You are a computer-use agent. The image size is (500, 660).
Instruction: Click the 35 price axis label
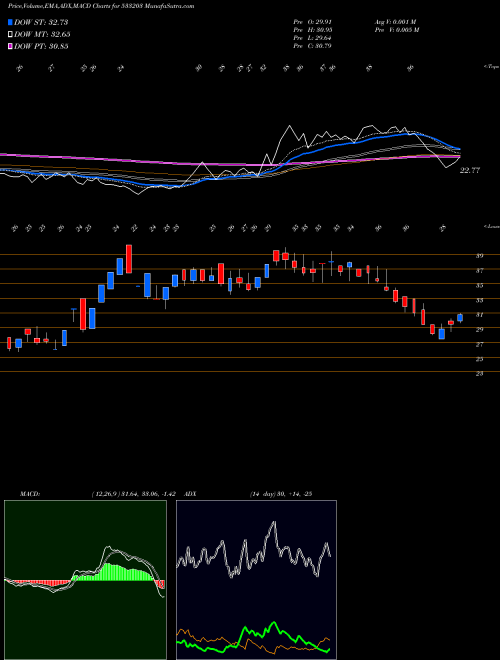[x=479, y=285]
